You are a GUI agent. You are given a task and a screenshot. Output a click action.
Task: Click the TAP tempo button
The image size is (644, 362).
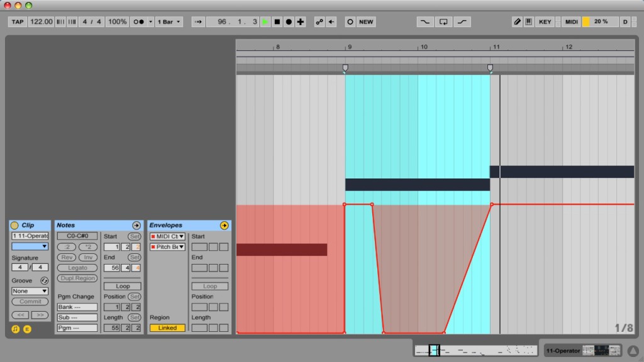(18, 21)
